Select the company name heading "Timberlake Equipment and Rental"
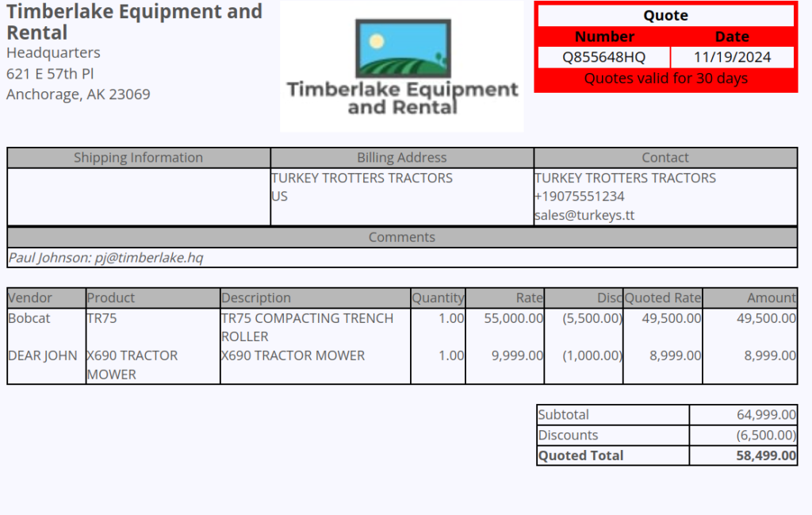Viewport: 812px width, 515px height. coord(134,21)
